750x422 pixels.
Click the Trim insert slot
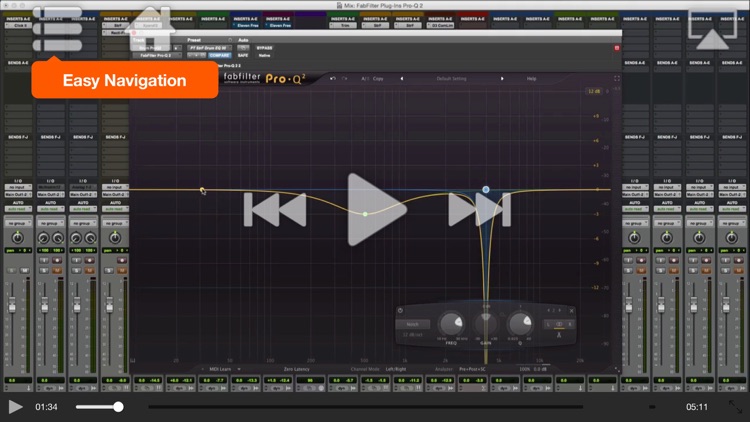click(x=343, y=25)
